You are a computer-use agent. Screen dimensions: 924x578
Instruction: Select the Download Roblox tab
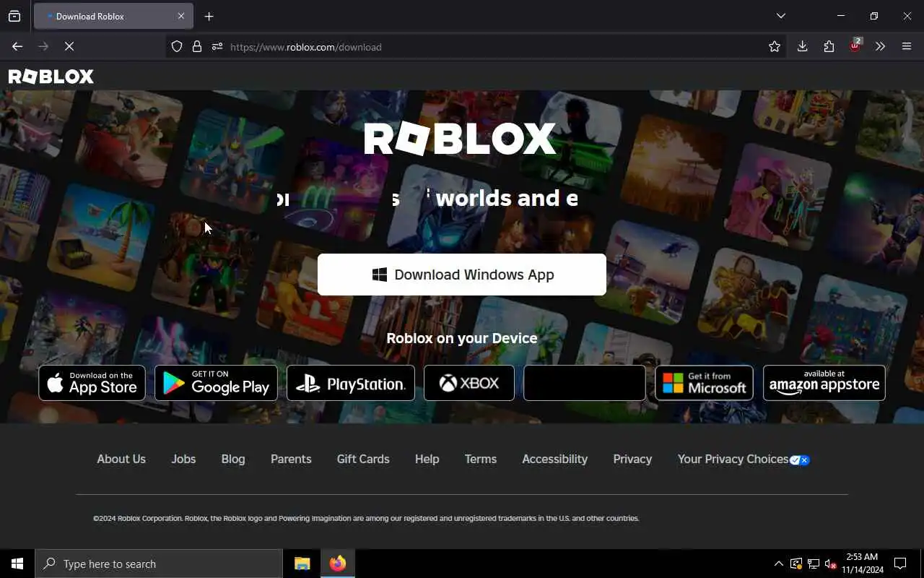point(112,16)
